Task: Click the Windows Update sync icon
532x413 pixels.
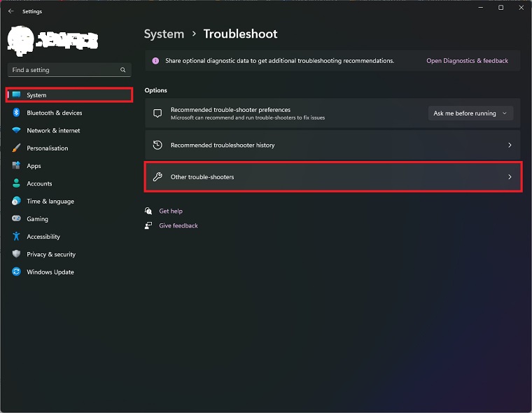Action: [16, 272]
